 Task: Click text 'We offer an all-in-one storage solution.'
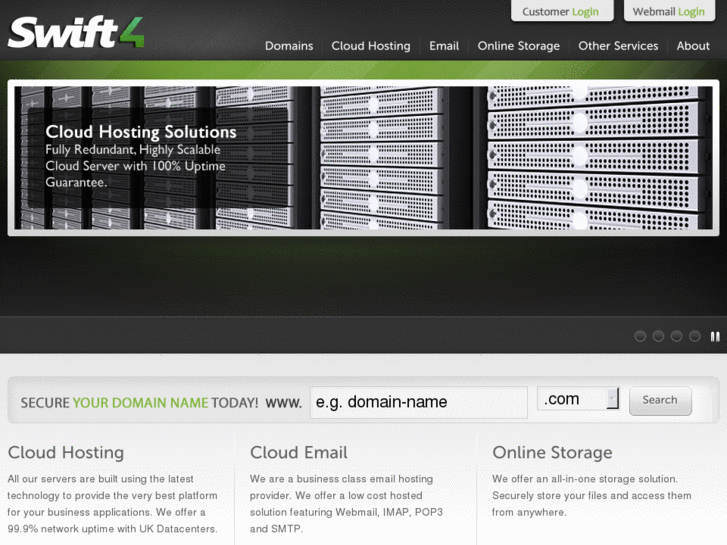tap(585, 479)
